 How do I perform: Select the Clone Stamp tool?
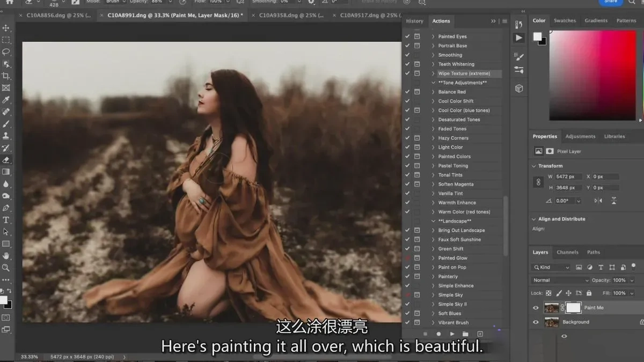tap(6, 136)
